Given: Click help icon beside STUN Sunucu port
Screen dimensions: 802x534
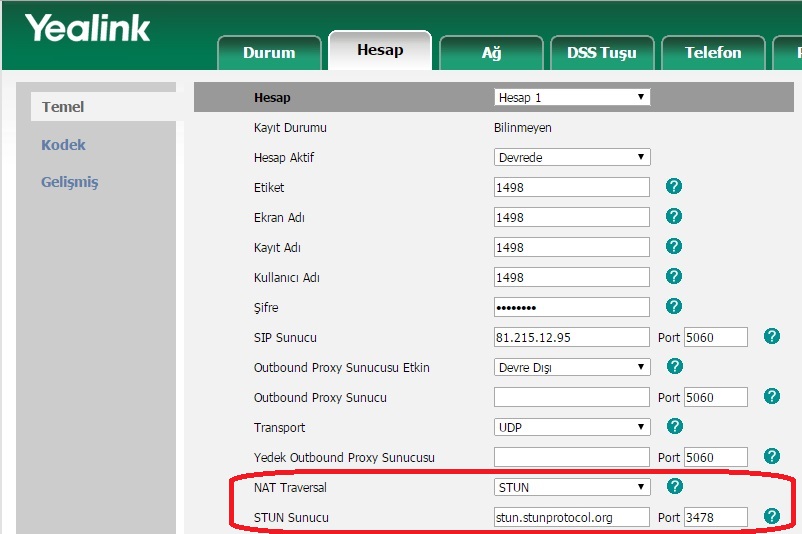Looking at the screenshot, I should click(771, 516).
